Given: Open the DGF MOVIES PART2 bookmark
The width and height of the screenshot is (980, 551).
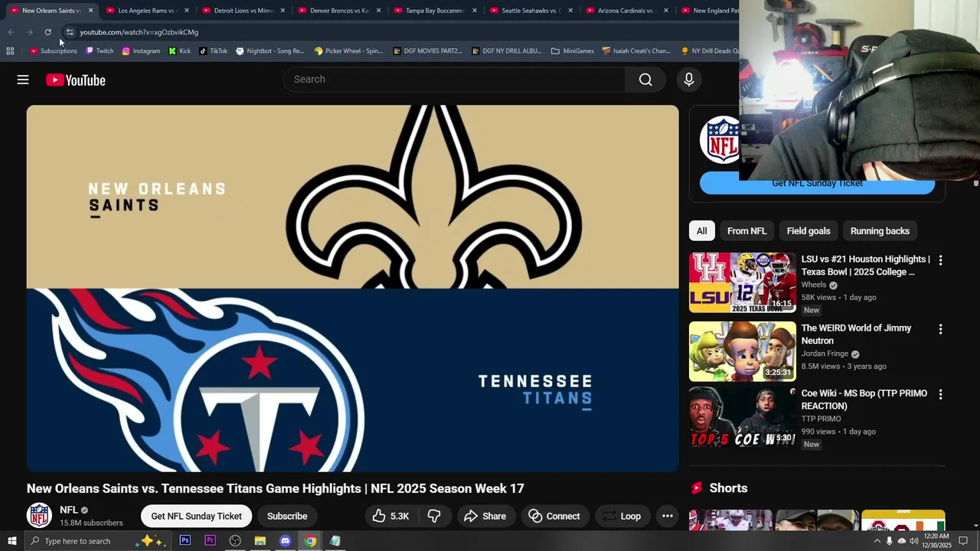Looking at the screenshot, I should tap(427, 51).
